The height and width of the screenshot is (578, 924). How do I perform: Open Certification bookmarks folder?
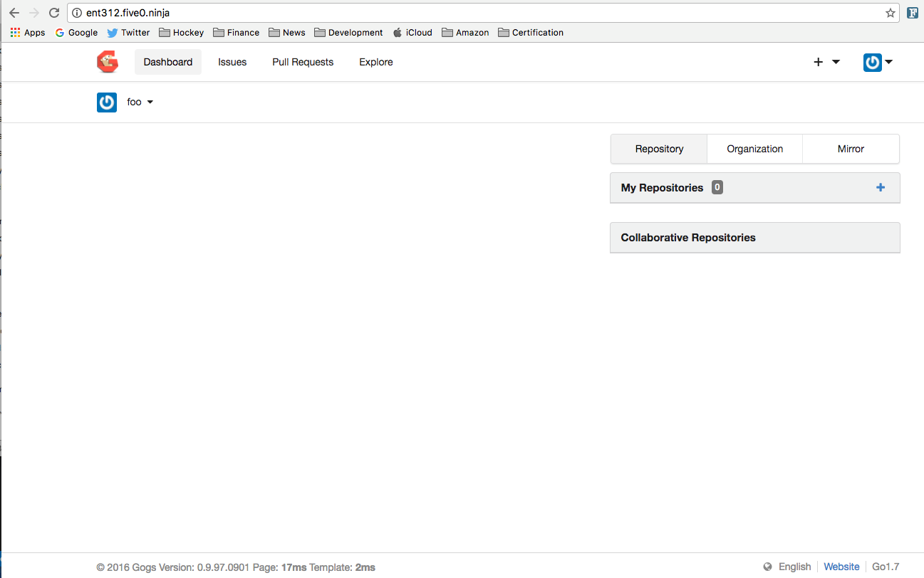(531, 33)
